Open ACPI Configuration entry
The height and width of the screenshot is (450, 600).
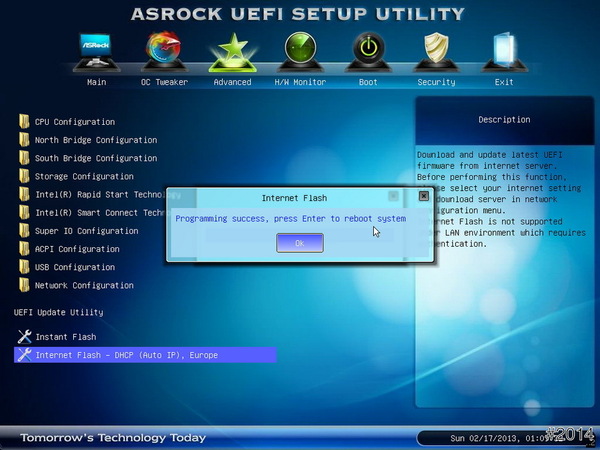[x=77, y=249]
